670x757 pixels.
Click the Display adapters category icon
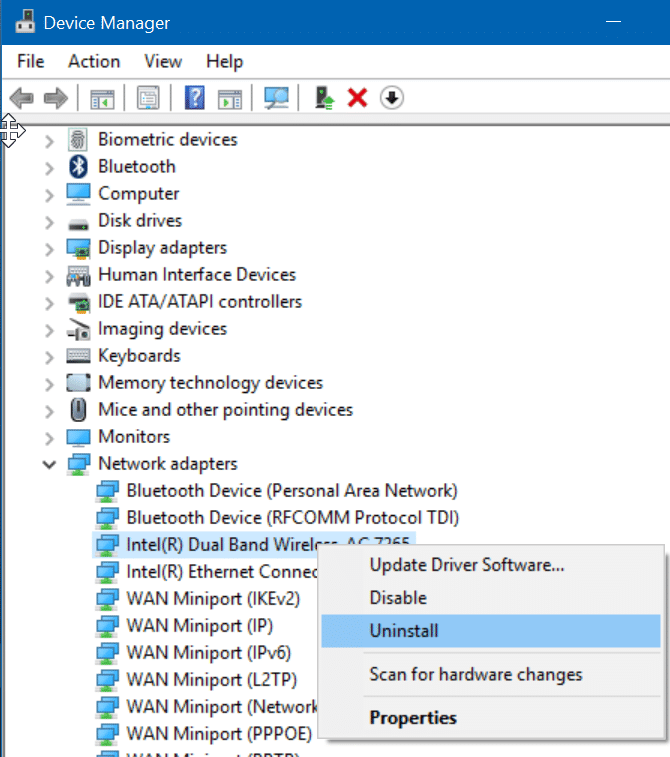point(78,249)
